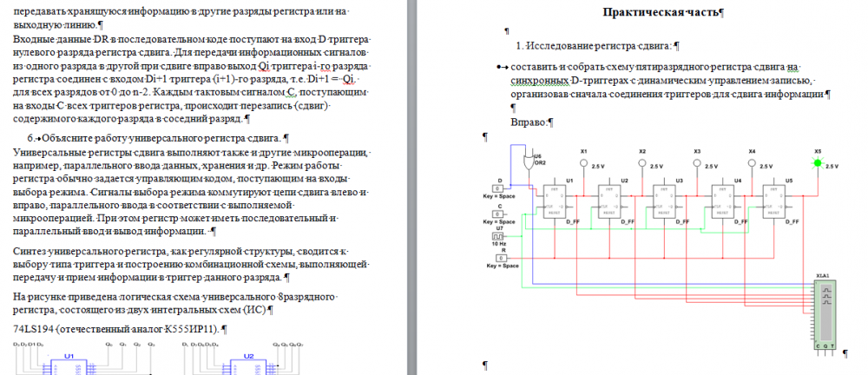
Task: Click the 'XLA1' label above the analyzer
Action: (823, 275)
